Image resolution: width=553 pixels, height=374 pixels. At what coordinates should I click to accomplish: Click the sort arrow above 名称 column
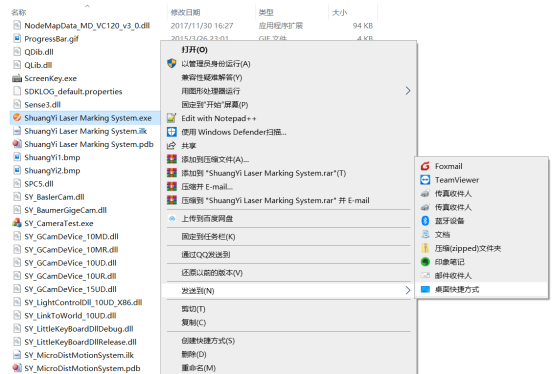[87, 6]
